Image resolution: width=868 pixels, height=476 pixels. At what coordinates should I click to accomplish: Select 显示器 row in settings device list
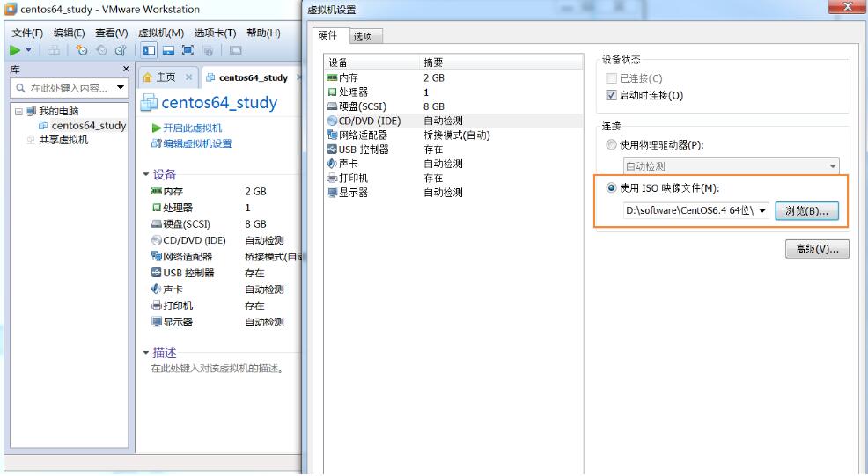tap(454, 193)
